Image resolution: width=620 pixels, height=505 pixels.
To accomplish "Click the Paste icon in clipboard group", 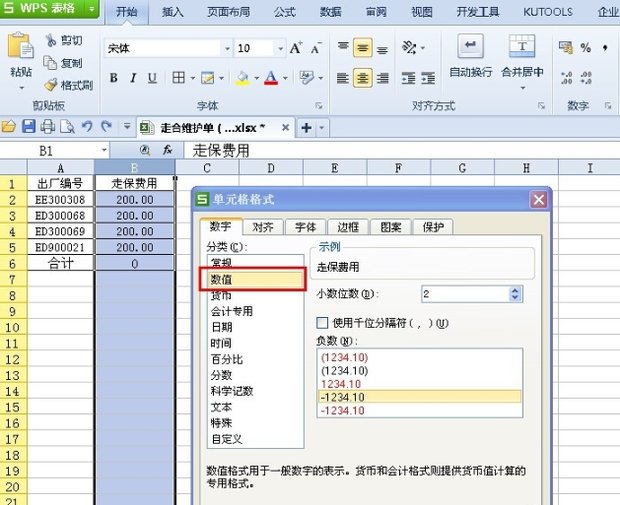I will click(20, 47).
